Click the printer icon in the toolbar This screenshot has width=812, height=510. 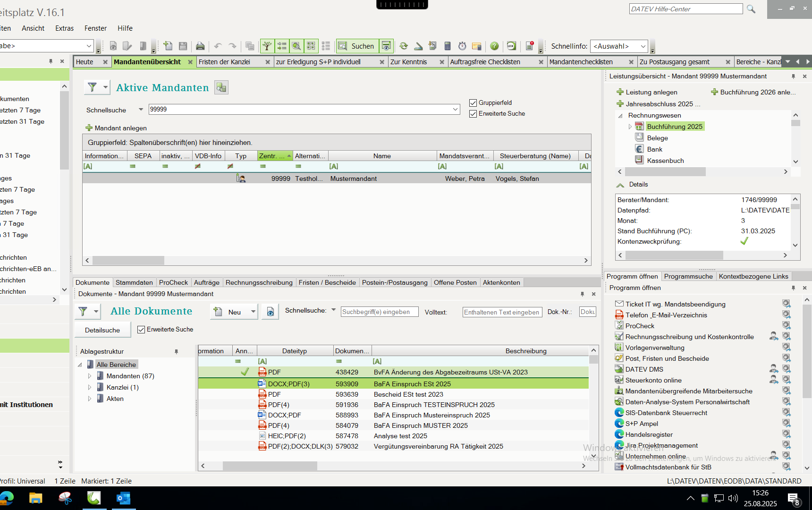pyautogui.click(x=200, y=46)
